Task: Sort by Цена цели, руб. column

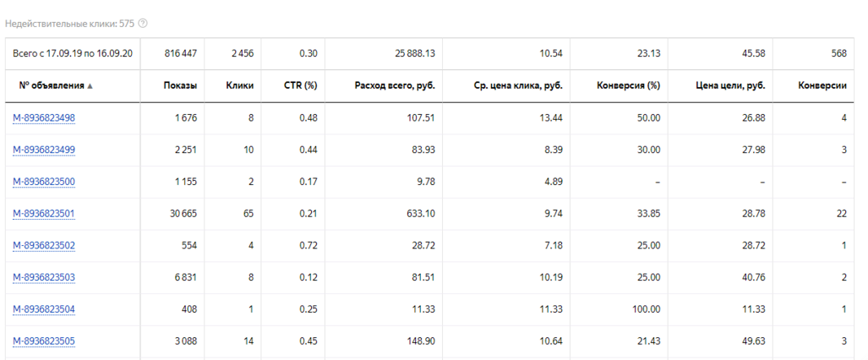Action: click(x=730, y=86)
